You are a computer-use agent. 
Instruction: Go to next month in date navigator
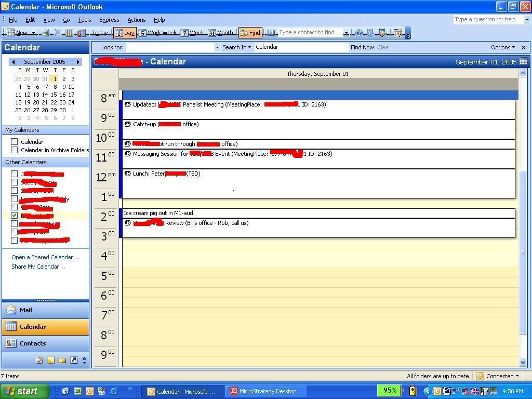click(x=78, y=62)
